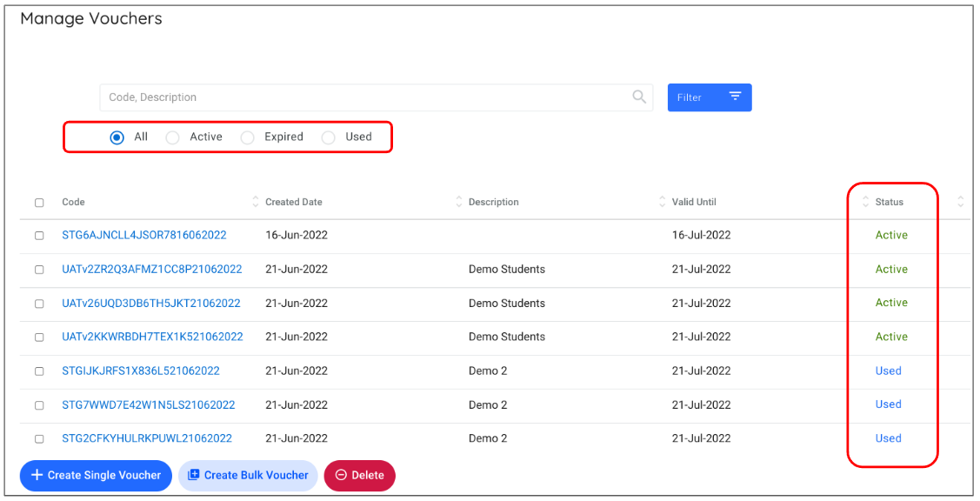Click the sort chevron on the rightmost column
The width and height of the screenshot is (980, 501).
click(960, 201)
